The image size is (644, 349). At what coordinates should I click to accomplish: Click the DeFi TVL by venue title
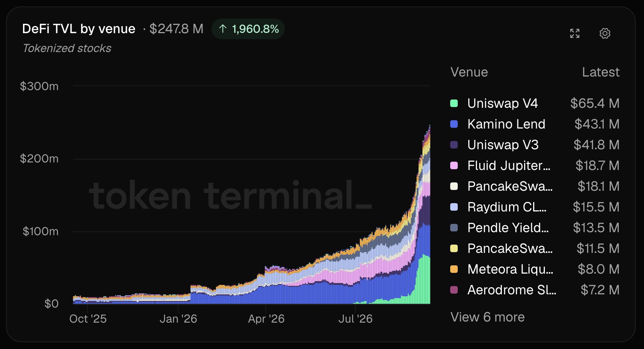tap(79, 29)
